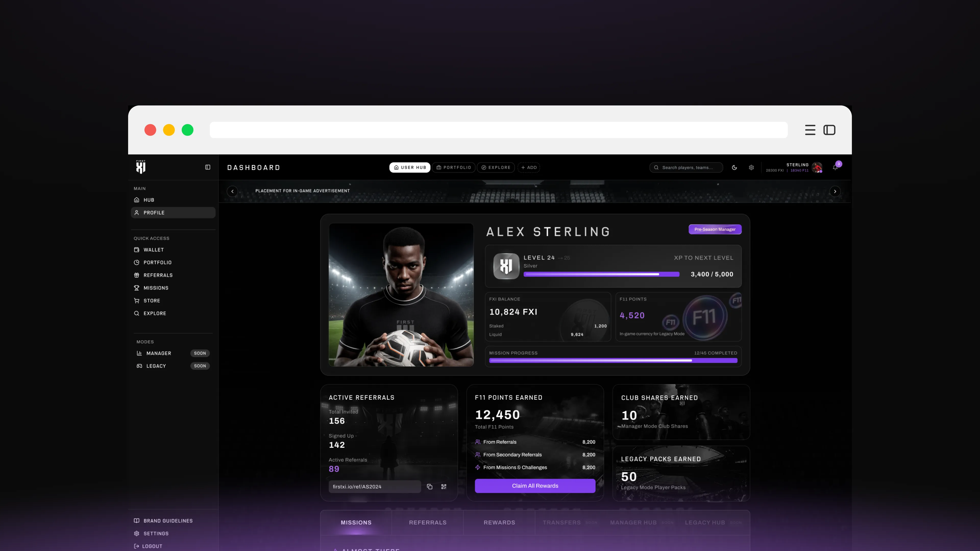Toggle browser sidebar view icon
Screen dimensions: 980x551
pyautogui.click(x=829, y=130)
